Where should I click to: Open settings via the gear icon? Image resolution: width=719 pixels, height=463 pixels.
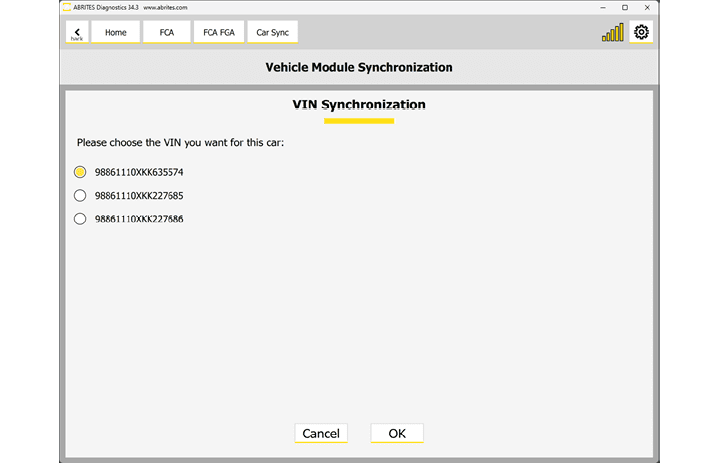[641, 32]
